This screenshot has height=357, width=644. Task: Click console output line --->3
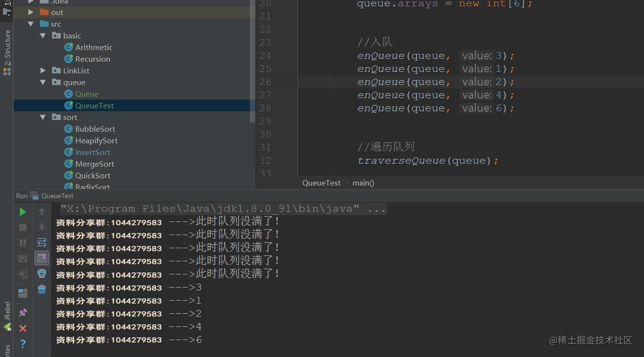(129, 287)
